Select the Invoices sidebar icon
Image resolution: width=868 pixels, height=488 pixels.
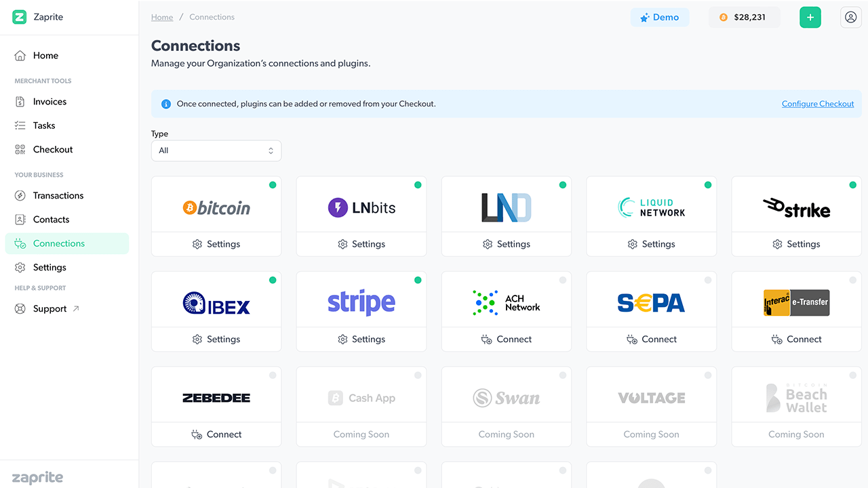point(20,101)
